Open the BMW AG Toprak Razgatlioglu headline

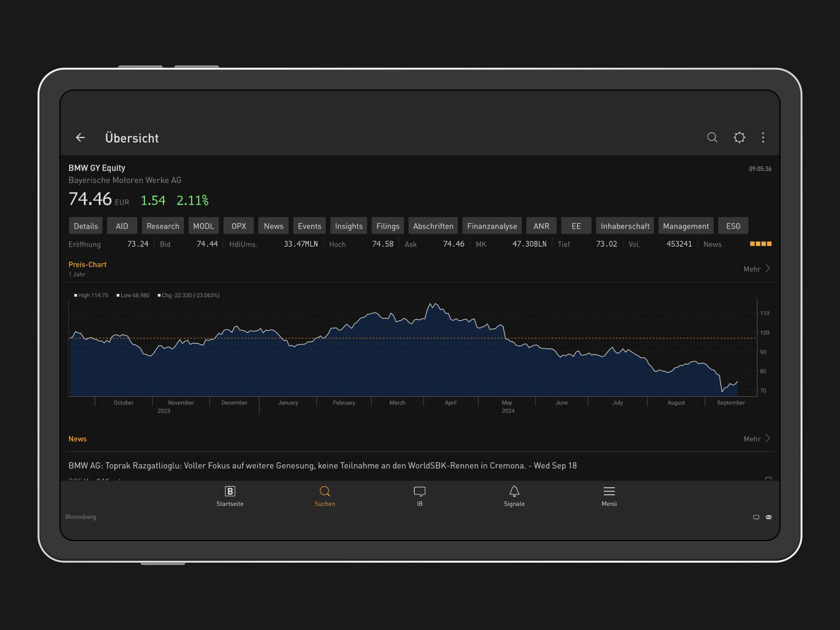[322, 465]
